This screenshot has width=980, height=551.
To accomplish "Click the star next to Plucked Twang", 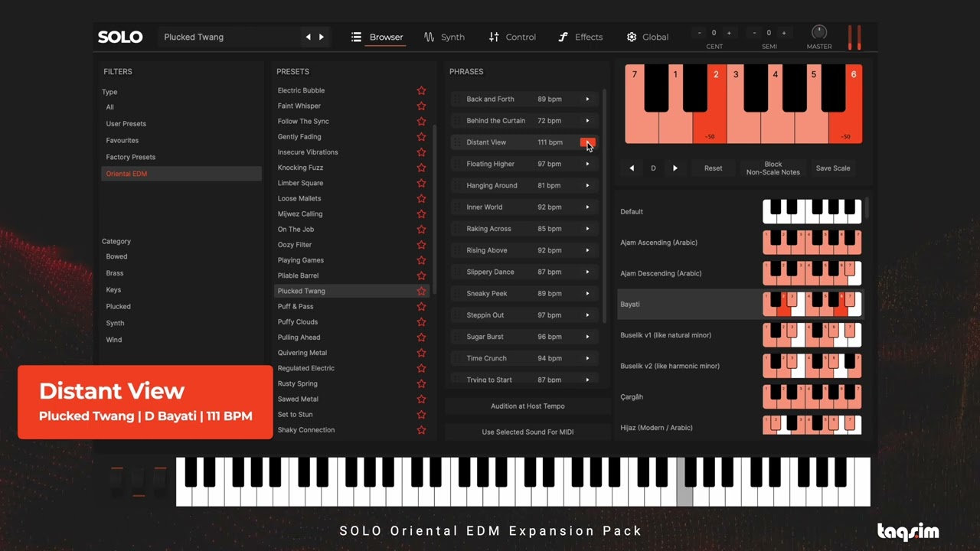I will [421, 291].
